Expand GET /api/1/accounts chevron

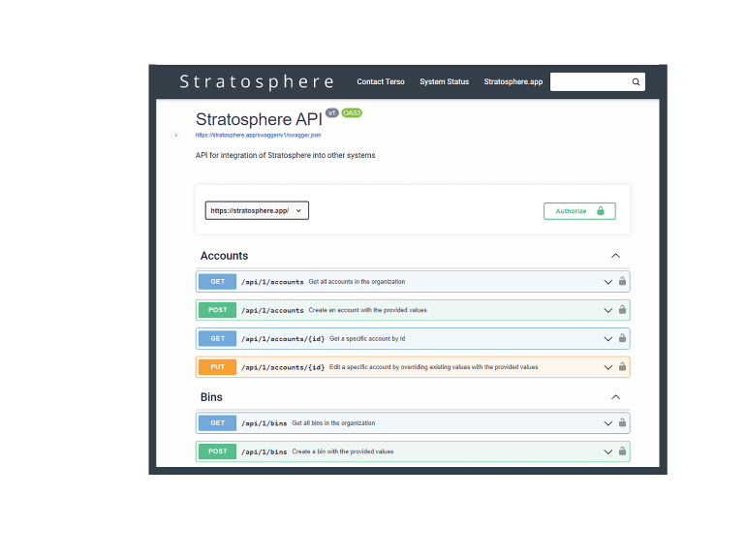[x=607, y=282]
